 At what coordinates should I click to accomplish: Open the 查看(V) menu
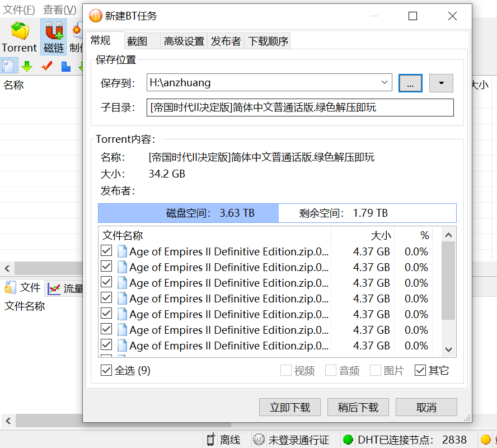59,10
